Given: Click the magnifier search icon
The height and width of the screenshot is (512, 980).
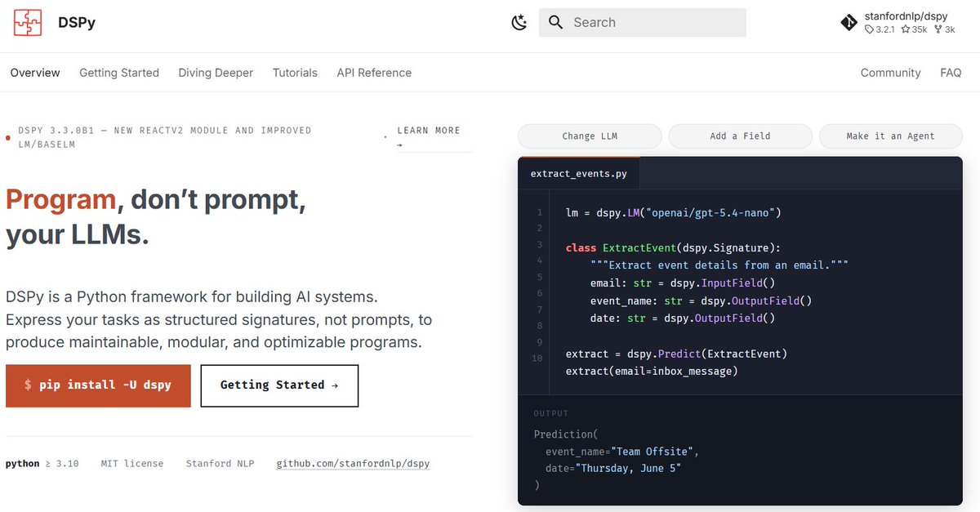Looking at the screenshot, I should (556, 22).
